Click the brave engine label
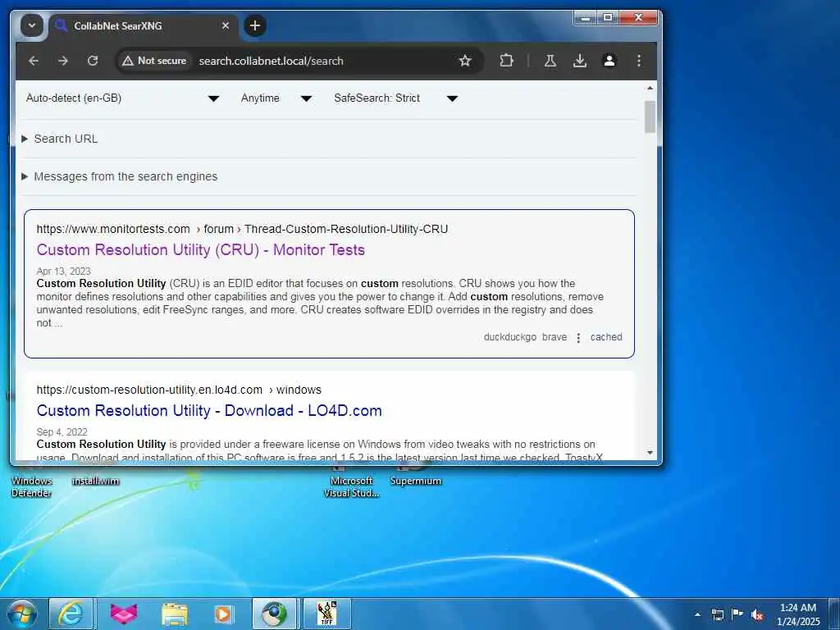 tap(555, 337)
